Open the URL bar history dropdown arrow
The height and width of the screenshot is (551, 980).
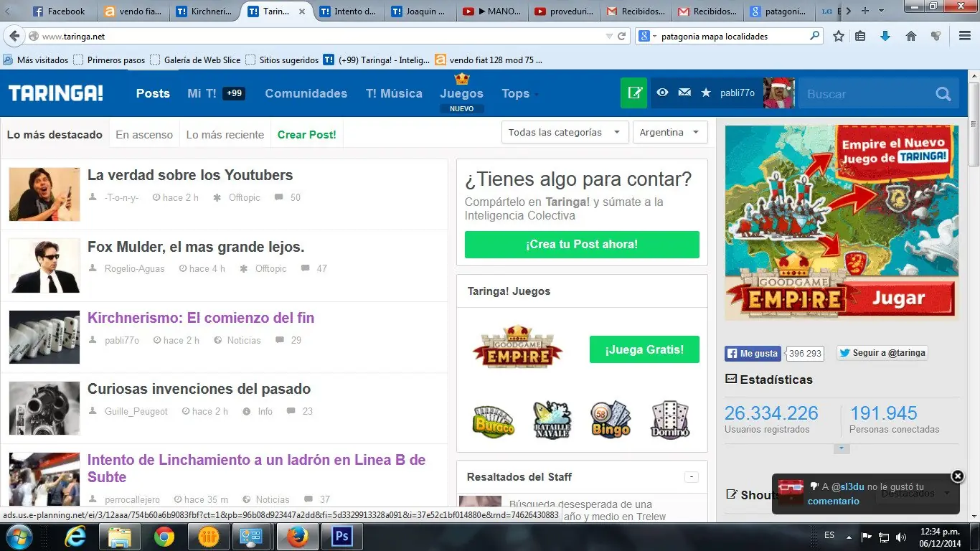(609, 36)
